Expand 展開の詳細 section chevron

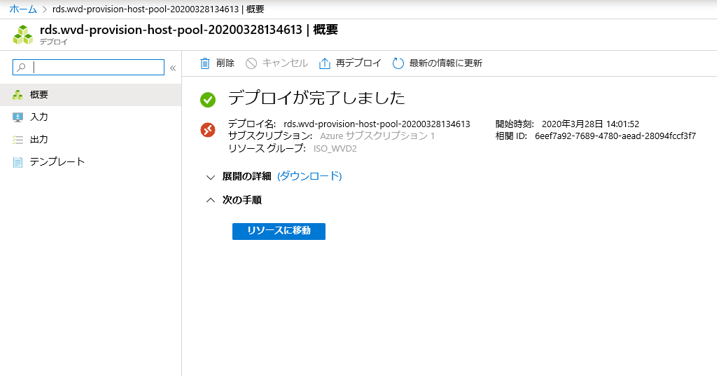pos(210,177)
